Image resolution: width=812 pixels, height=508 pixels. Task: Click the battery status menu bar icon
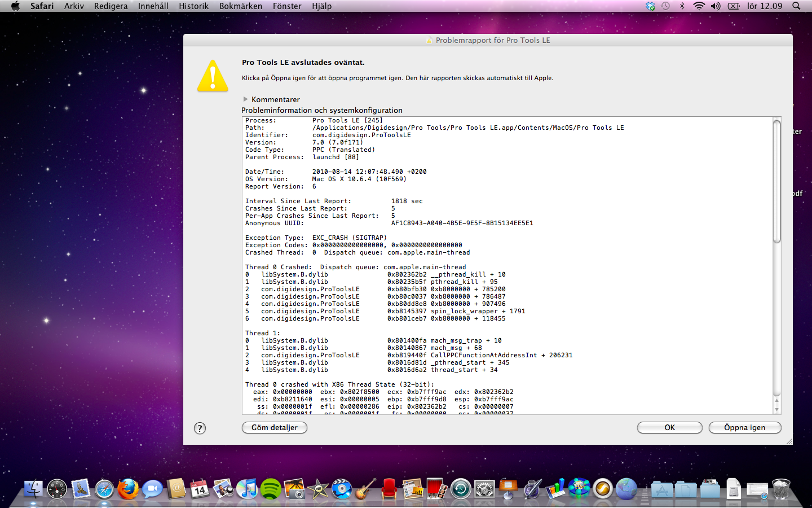point(734,6)
